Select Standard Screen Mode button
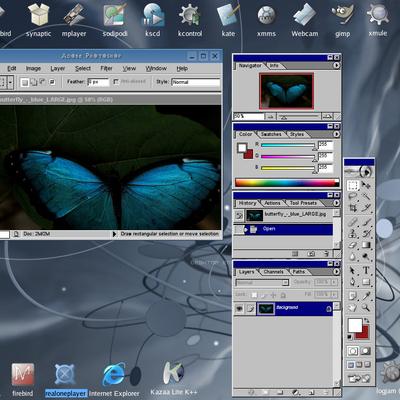The width and height of the screenshot is (400, 400). point(351,365)
